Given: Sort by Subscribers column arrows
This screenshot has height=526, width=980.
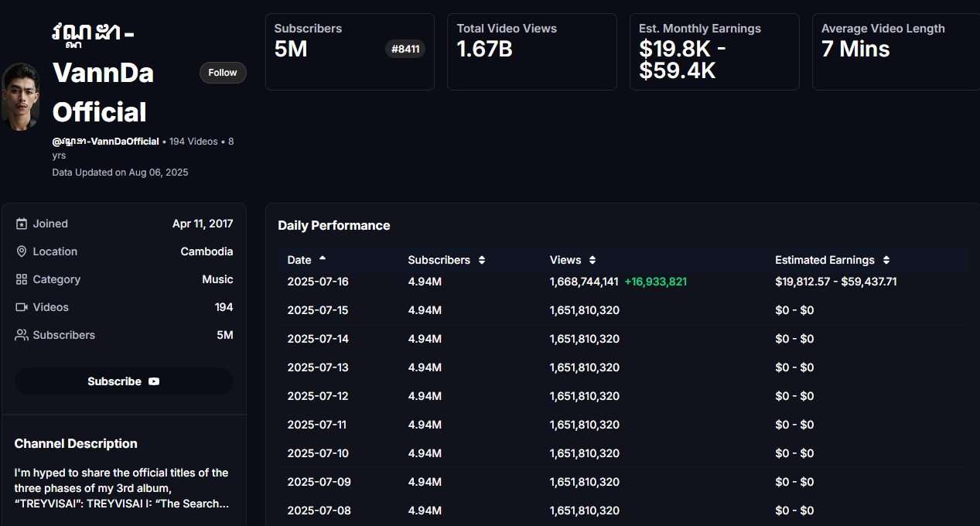Looking at the screenshot, I should click(x=482, y=260).
